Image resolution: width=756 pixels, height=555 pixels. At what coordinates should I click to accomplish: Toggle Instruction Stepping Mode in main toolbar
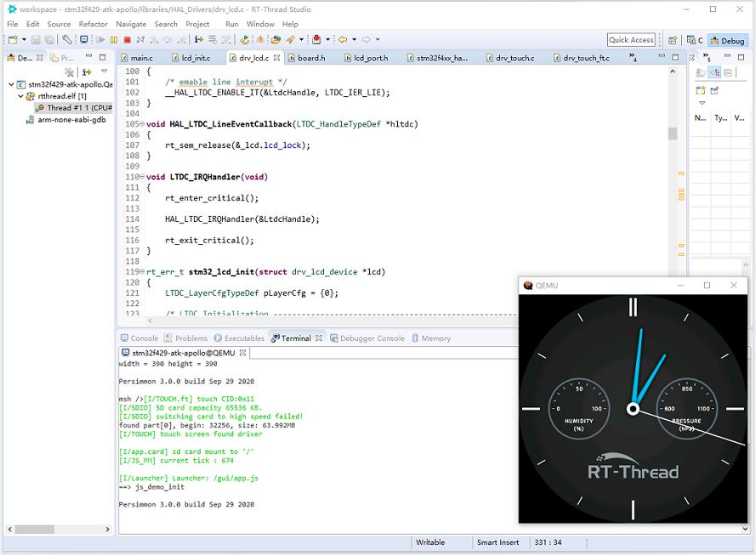(x=199, y=39)
